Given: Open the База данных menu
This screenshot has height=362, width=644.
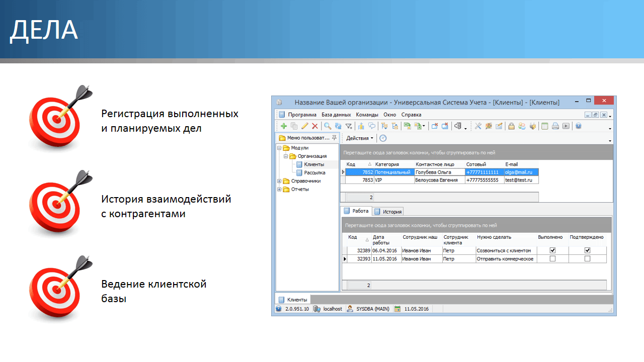Looking at the screenshot, I should (336, 115).
